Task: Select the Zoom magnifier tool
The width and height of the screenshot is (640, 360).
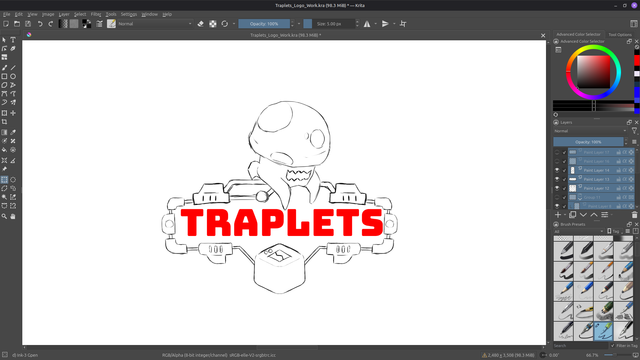Action: [4, 216]
